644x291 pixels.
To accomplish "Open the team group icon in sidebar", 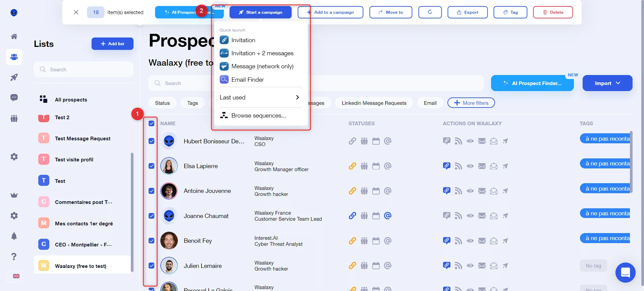I will tap(14, 118).
